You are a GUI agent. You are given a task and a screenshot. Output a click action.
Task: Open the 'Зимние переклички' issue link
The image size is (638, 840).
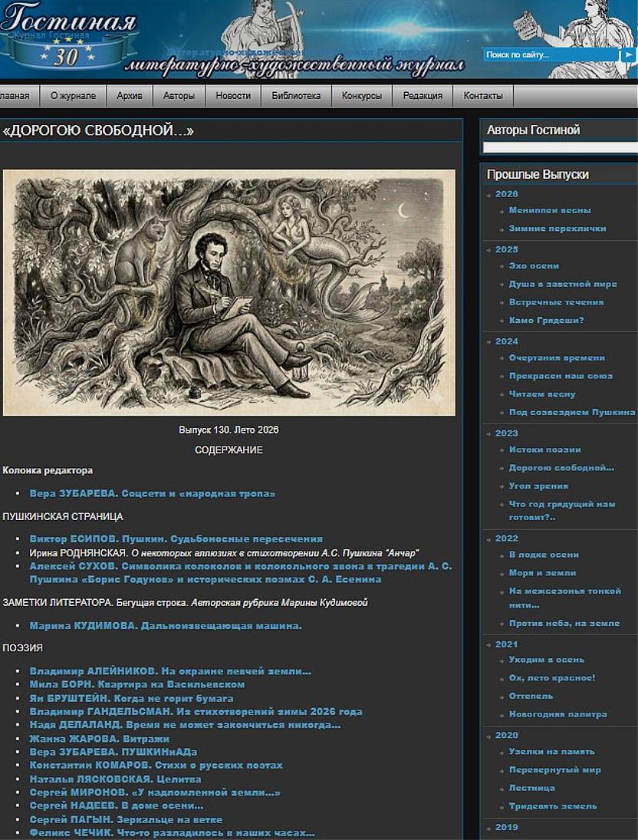(x=557, y=229)
